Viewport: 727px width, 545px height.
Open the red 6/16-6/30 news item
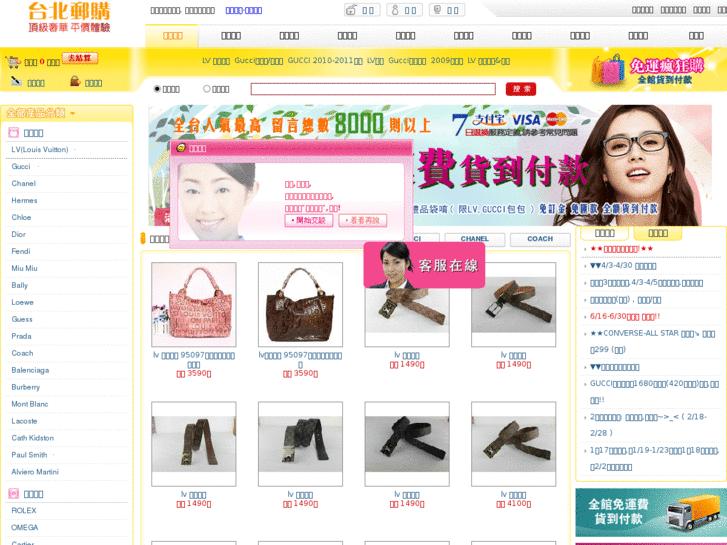pyautogui.click(x=625, y=316)
